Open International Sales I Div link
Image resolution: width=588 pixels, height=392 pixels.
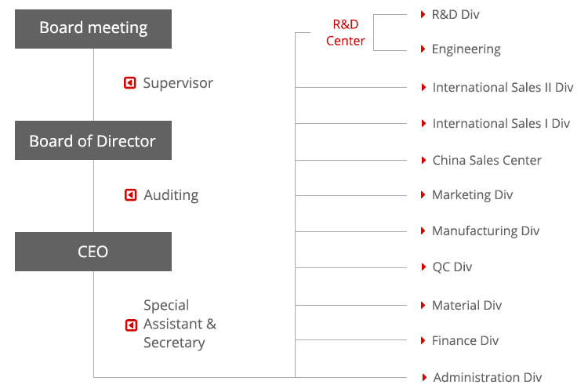pyautogui.click(x=501, y=124)
